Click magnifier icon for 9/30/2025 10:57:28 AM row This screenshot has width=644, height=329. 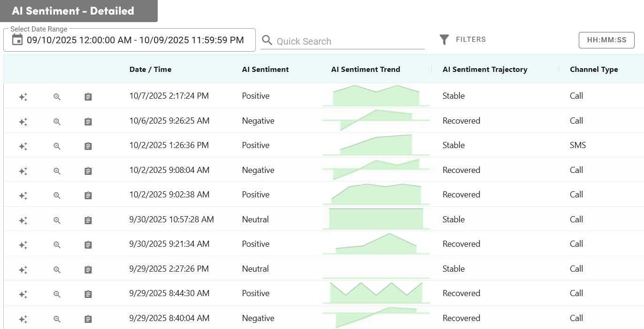[57, 220]
